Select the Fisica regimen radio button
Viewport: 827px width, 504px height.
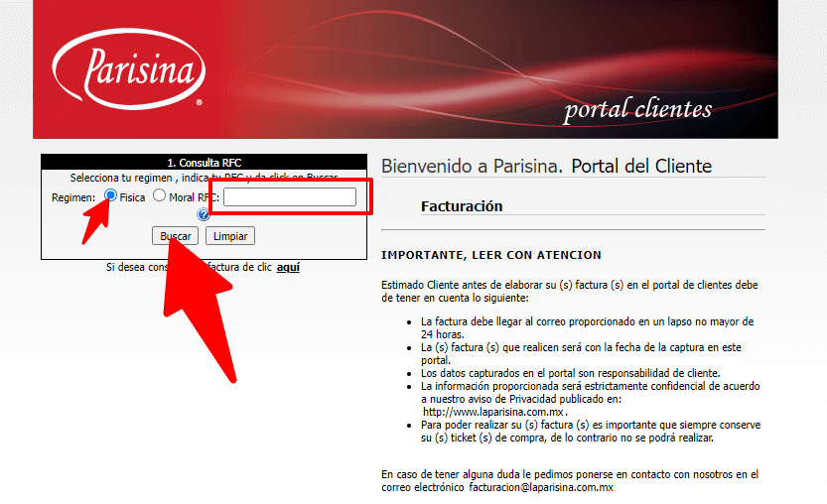coord(111,195)
